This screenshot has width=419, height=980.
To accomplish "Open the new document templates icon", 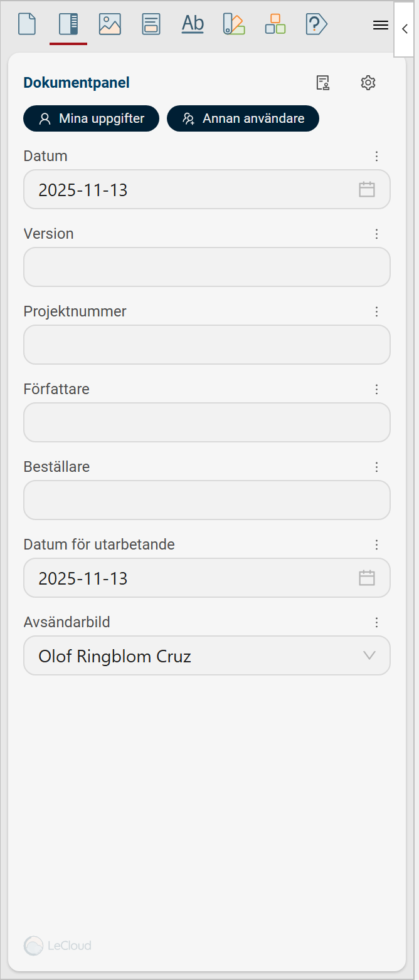I will (27, 24).
